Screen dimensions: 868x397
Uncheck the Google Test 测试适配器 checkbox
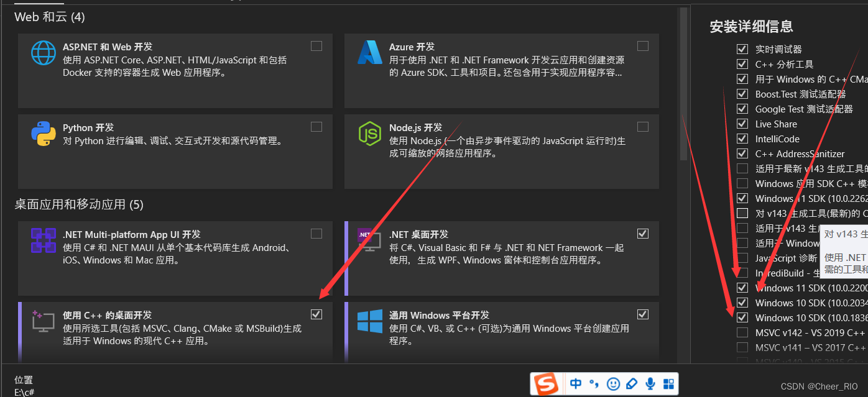tap(742, 109)
